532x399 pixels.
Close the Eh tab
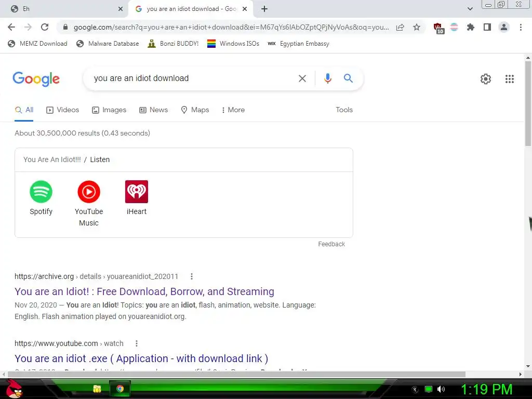121,9
